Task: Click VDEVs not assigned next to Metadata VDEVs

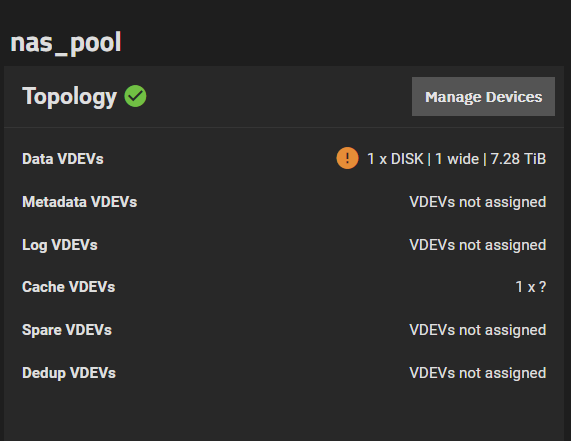Action: (478, 202)
